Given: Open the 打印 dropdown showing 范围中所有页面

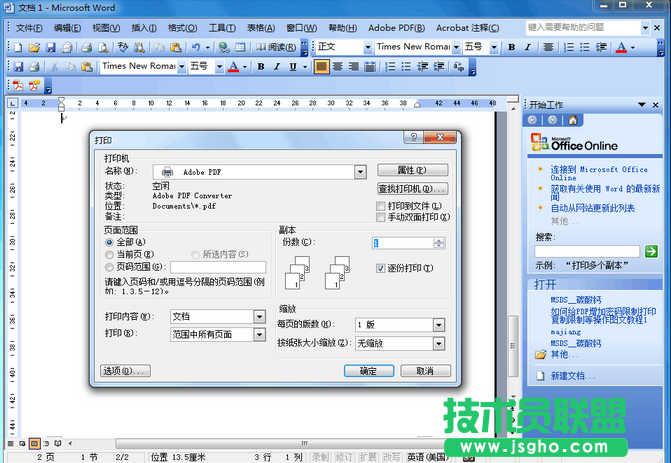Looking at the screenshot, I should pyautogui.click(x=259, y=334).
